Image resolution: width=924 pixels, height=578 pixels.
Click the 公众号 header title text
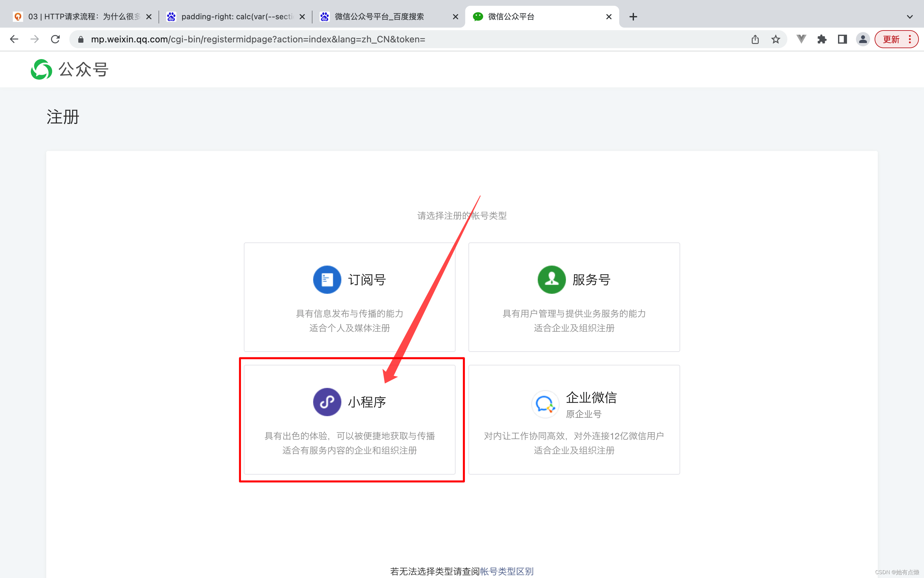83,70
